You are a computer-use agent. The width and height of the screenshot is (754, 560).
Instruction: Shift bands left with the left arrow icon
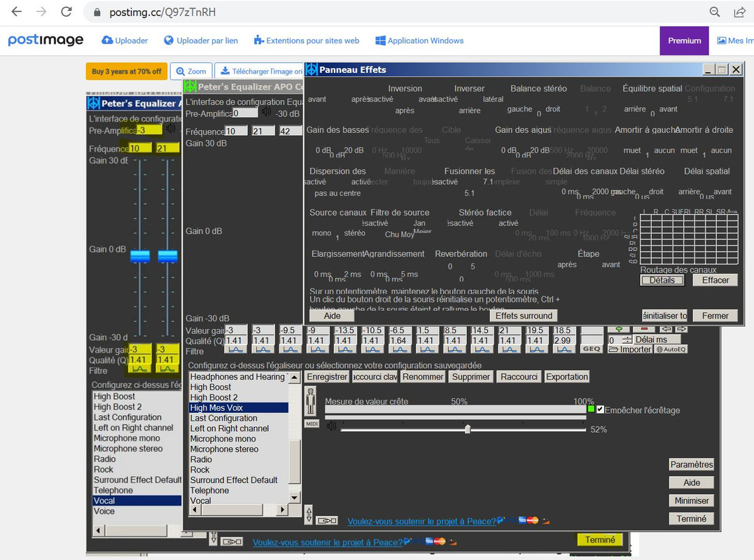[666, 329]
